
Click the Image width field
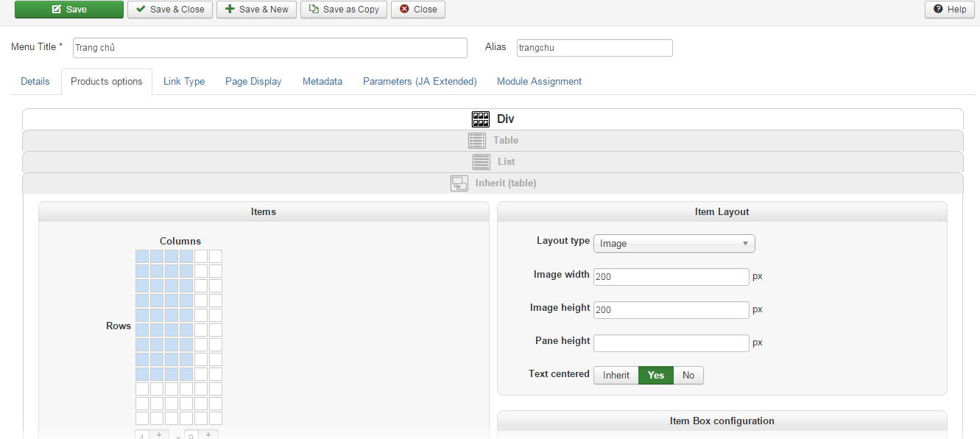point(671,277)
